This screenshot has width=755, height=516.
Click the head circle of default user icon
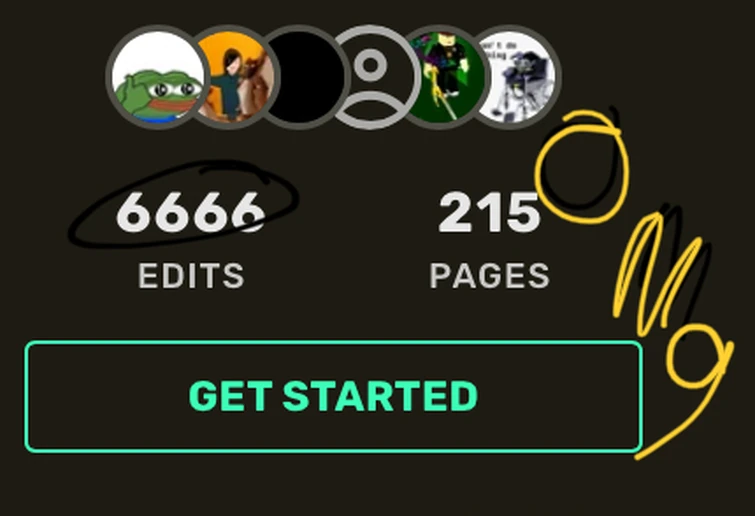pos(370,65)
